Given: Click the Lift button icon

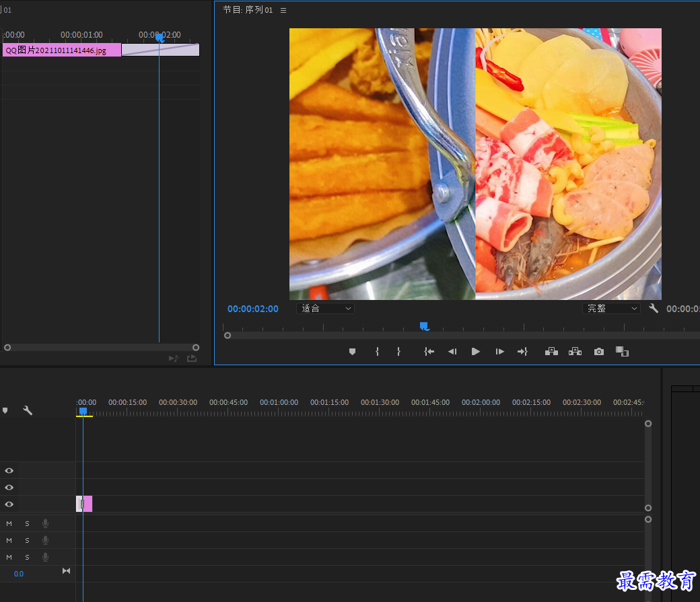Looking at the screenshot, I should [x=551, y=352].
